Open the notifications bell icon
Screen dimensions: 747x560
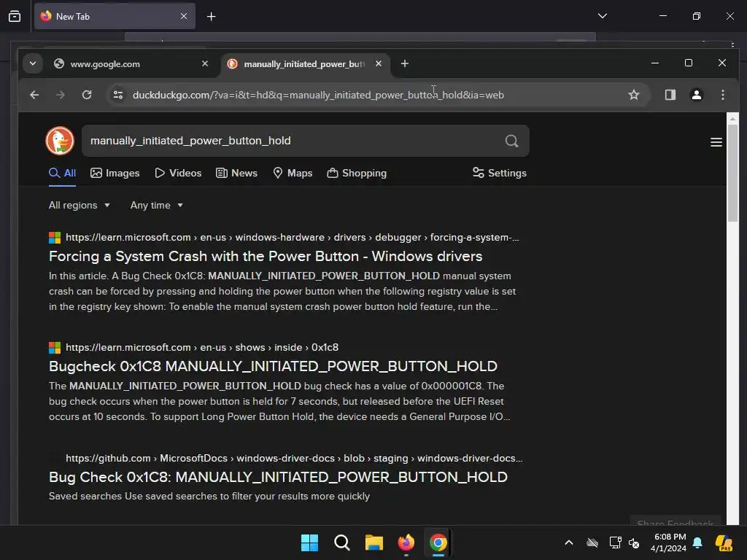(697, 542)
